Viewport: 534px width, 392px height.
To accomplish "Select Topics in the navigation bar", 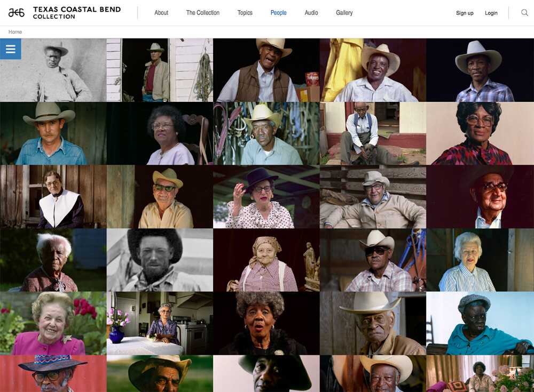I will point(245,13).
